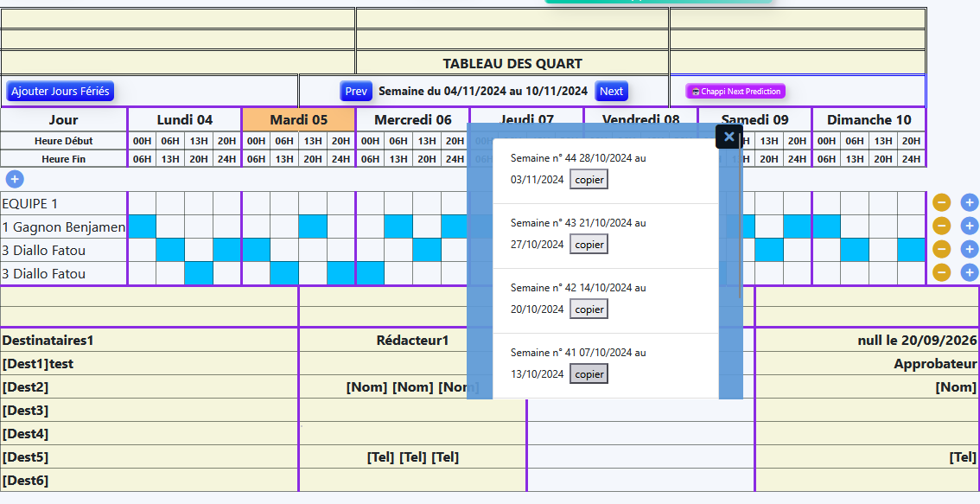Click the name 1 Gagnon Benjamen
Image resolution: width=980 pixels, height=504 pixels.
[64, 227]
